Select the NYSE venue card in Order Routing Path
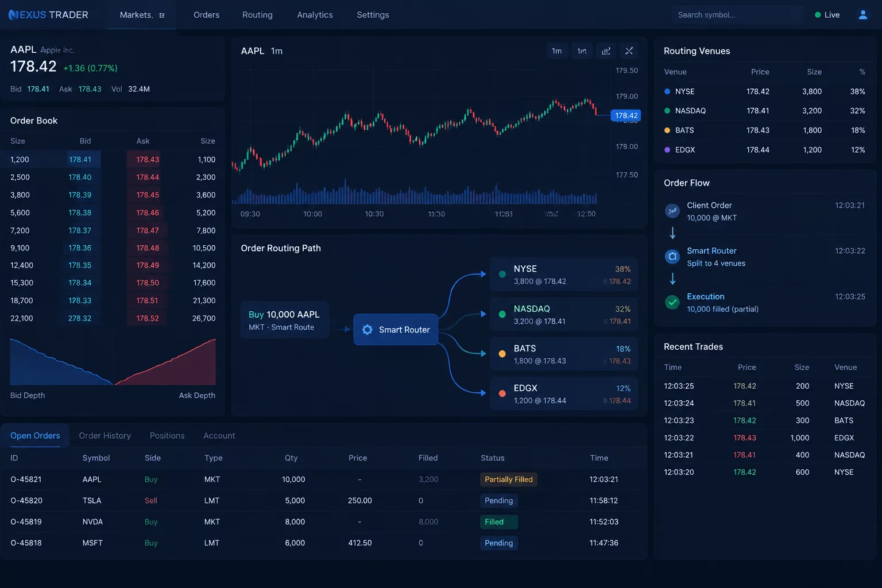Screen dimensions: 882x588 (564, 274)
